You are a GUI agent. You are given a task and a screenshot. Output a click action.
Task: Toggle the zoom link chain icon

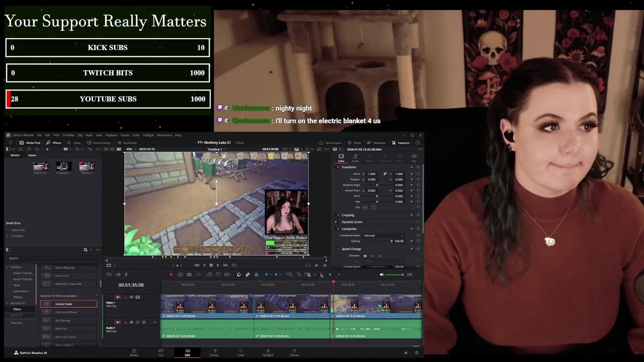click(385, 174)
